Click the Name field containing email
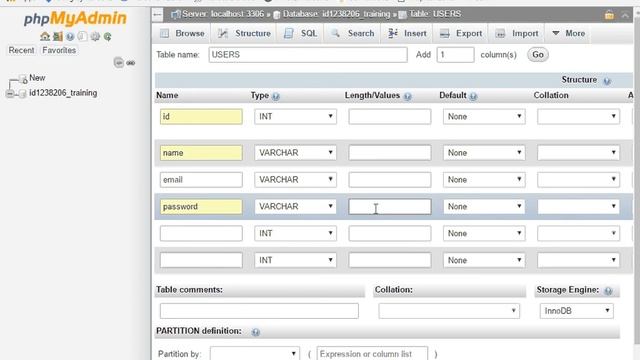Viewport: 640px width, 360px height. tap(201, 180)
